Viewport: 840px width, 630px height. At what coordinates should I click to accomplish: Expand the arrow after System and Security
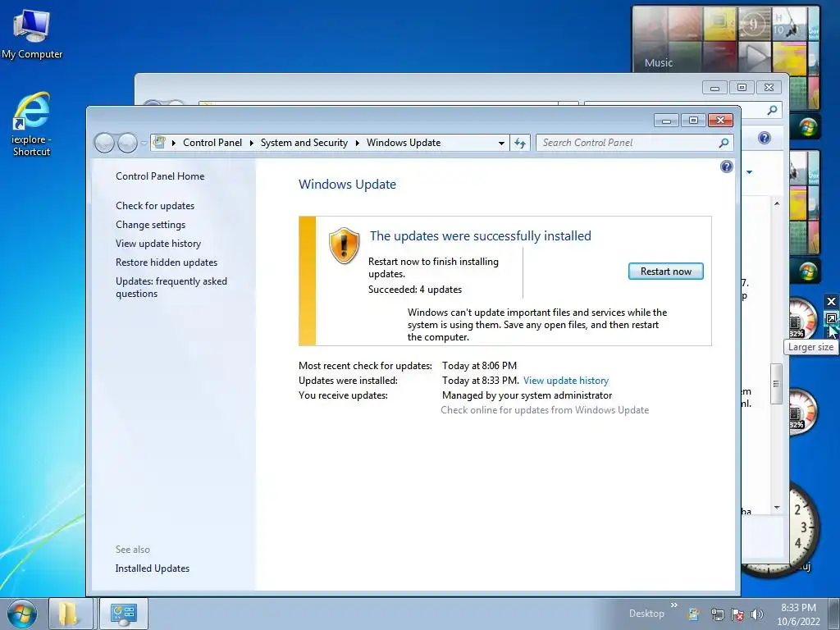pos(358,143)
